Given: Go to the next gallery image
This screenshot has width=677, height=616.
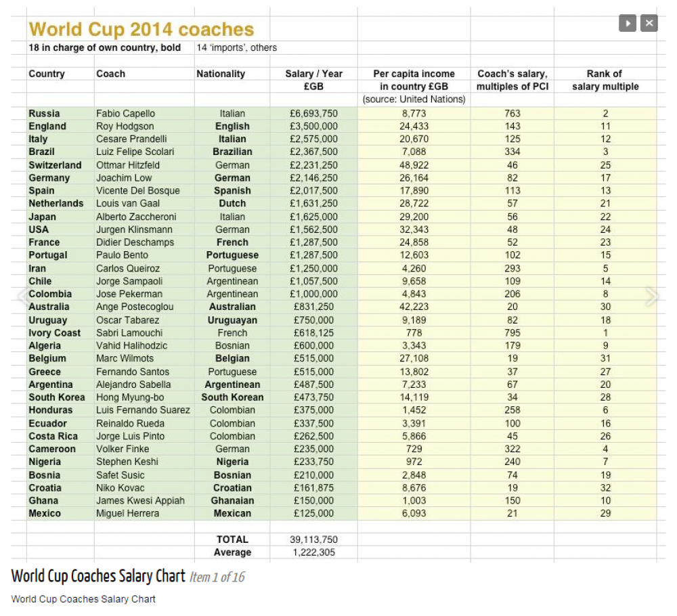Looking at the screenshot, I should [x=651, y=296].
